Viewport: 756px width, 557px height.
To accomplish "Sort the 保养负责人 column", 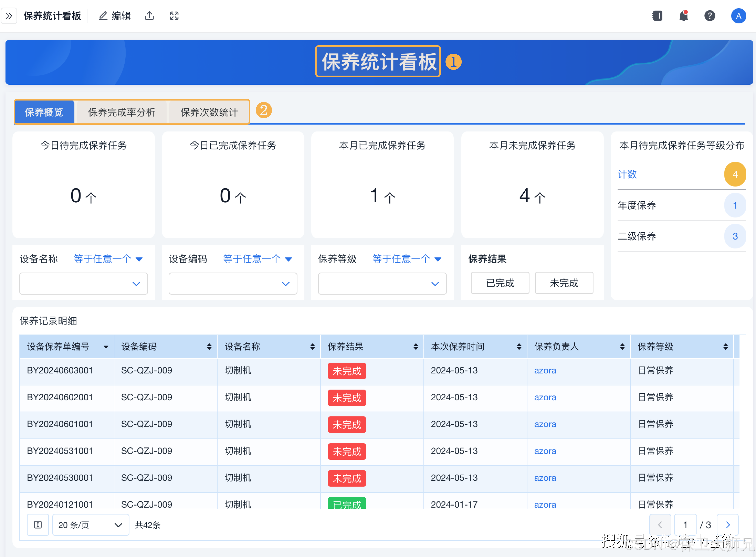I will tap(622, 347).
